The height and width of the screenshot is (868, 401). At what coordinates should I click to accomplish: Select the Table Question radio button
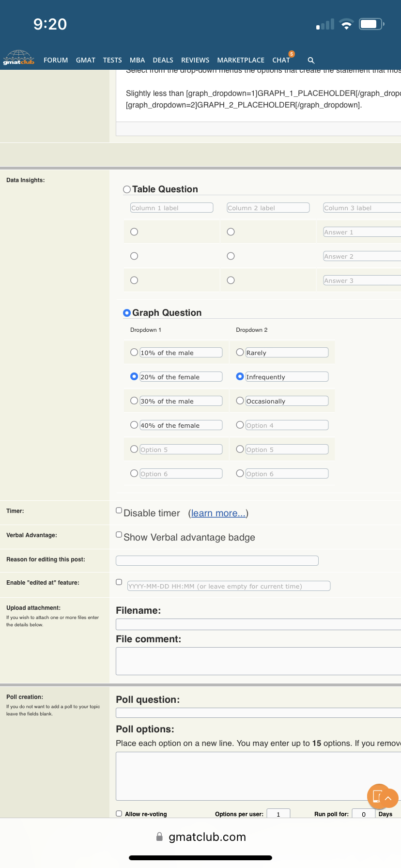click(127, 189)
